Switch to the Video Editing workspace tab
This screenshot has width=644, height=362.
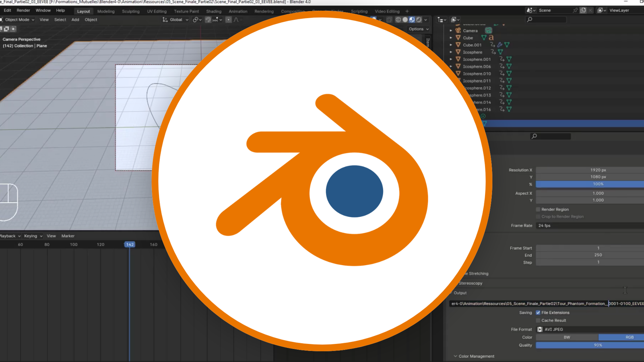pyautogui.click(x=387, y=11)
